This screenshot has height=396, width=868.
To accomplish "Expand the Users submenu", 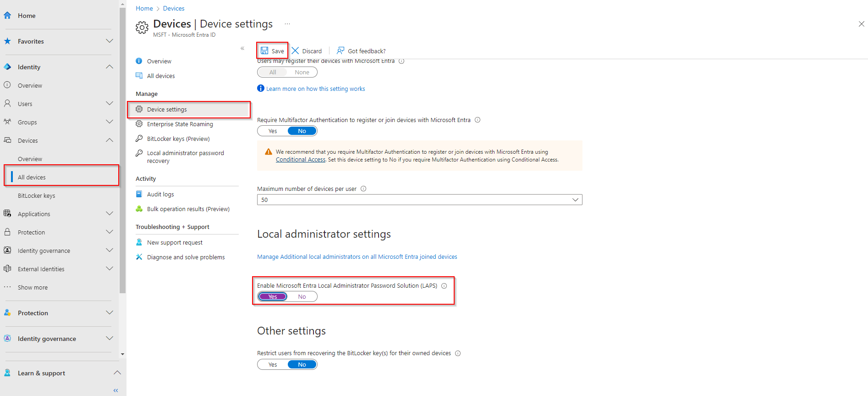I will 110,103.
